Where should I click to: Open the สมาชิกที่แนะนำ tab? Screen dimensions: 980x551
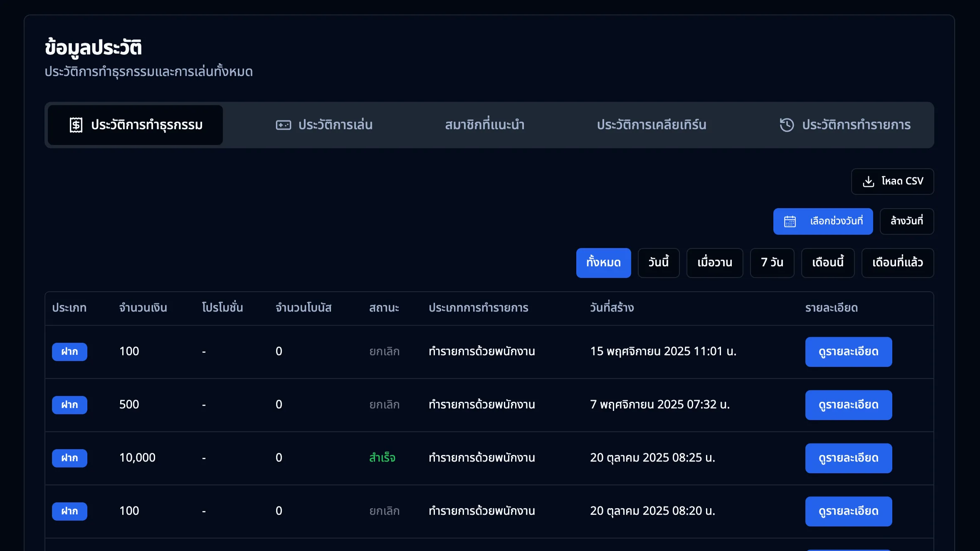click(x=484, y=125)
